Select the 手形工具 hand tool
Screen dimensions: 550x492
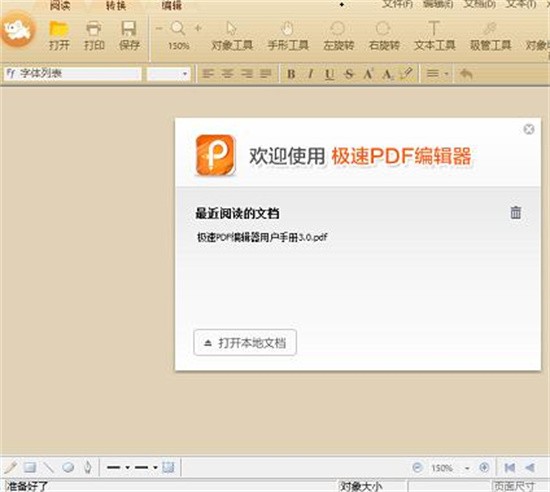click(288, 36)
